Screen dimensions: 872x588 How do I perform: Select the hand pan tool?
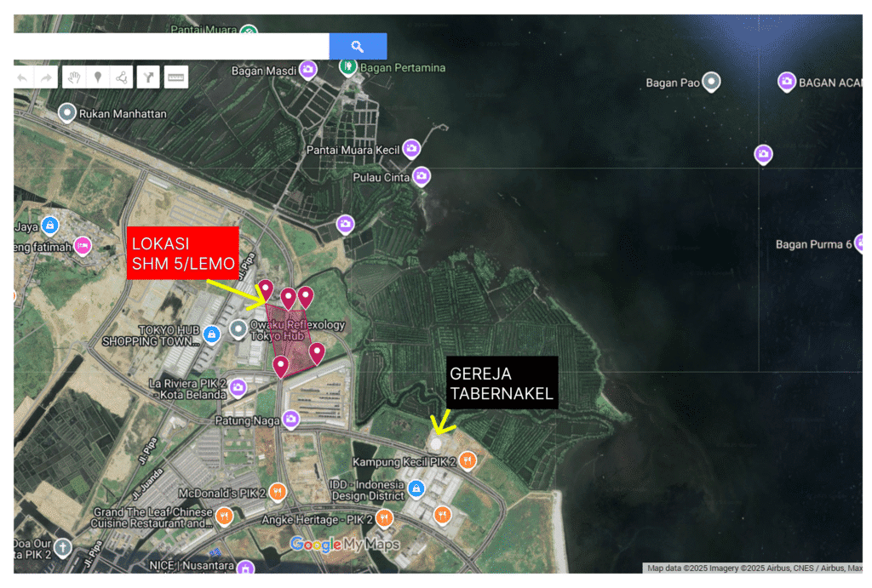point(74,78)
